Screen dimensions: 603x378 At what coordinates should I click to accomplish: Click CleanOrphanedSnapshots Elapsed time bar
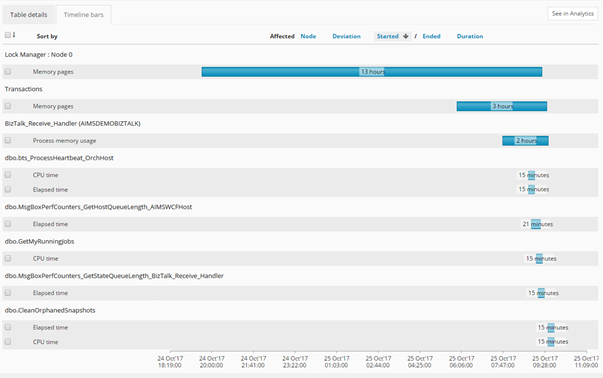tap(551, 328)
